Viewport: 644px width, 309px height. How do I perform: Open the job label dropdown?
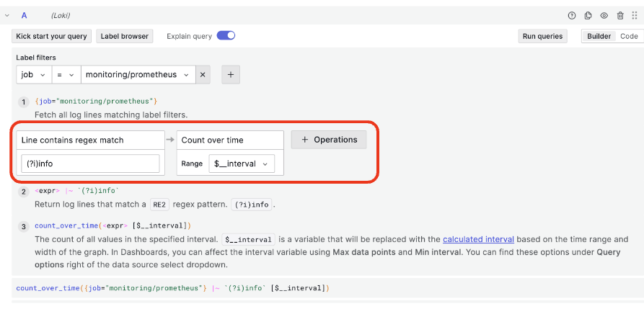33,75
